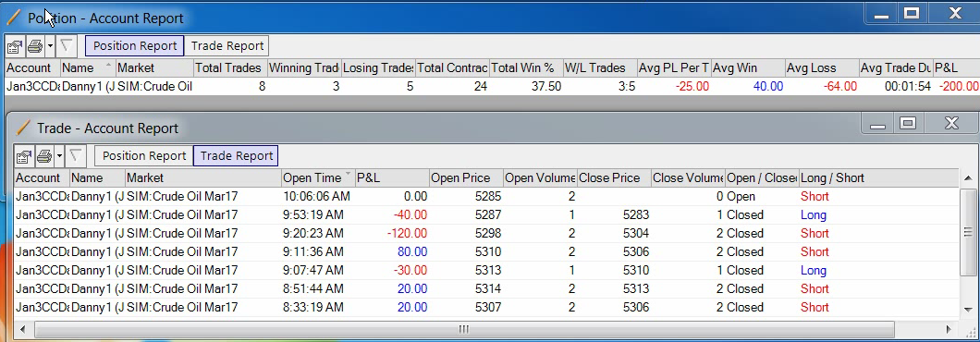Click Open Price 5285 cell
980x342 pixels.
pyautogui.click(x=488, y=196)
